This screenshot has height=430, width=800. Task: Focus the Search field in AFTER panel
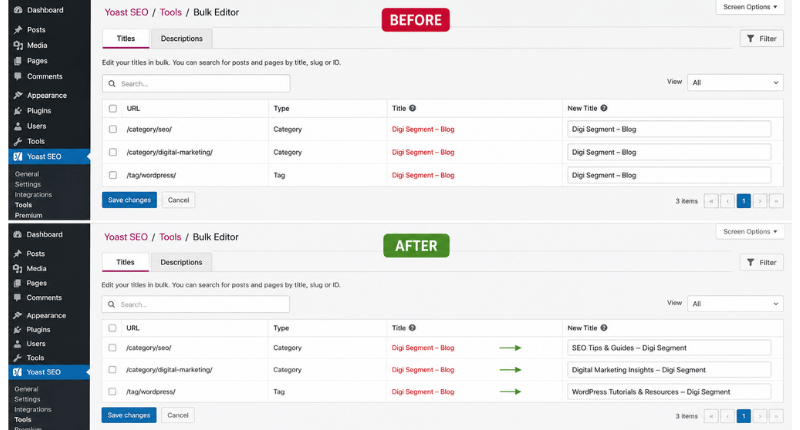point(196,305)
